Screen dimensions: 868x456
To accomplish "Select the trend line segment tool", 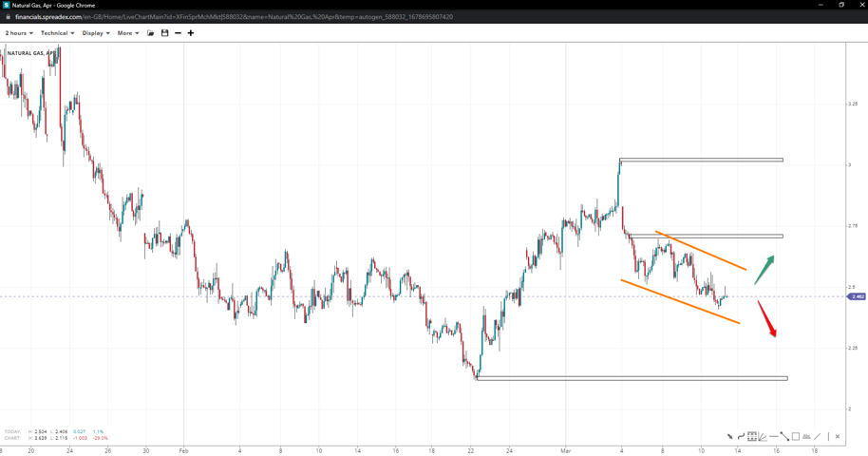I will [784, 437].
